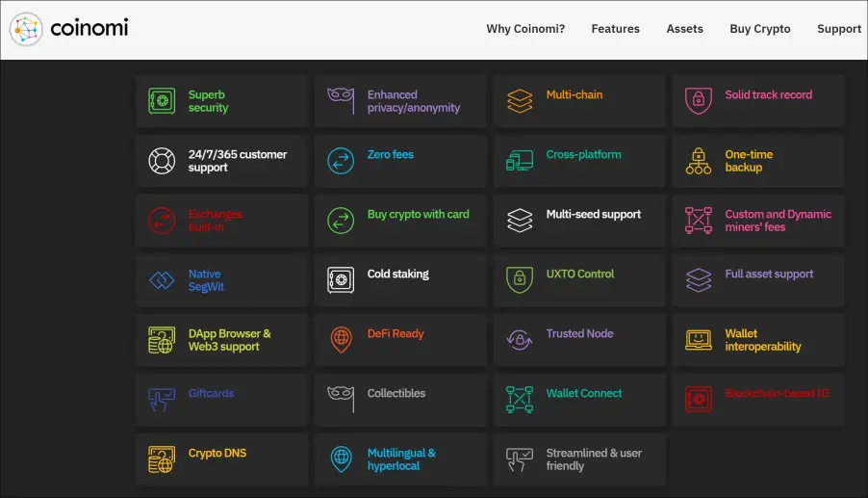Open the Features menu item
The image size is (868, 498).
pyautogui.click(x=615, y=29)
